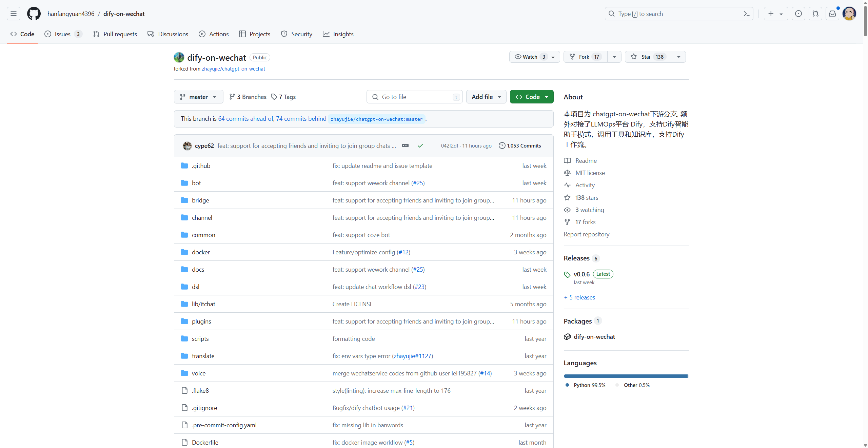Open the master branch dropdown
This screenshot has height=448, width=868.
pyautogui.click(x=198, y=97)
